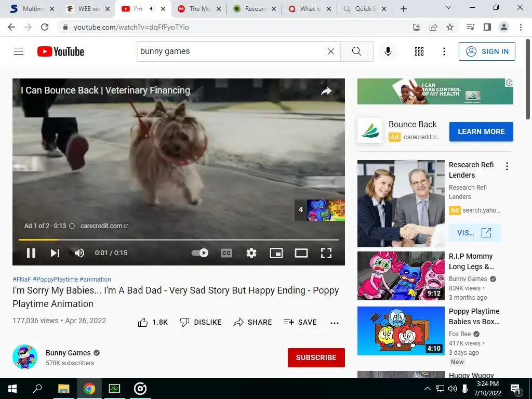Open player settings gear
Viewport: 532px width, 399px height.
(251, 253)
